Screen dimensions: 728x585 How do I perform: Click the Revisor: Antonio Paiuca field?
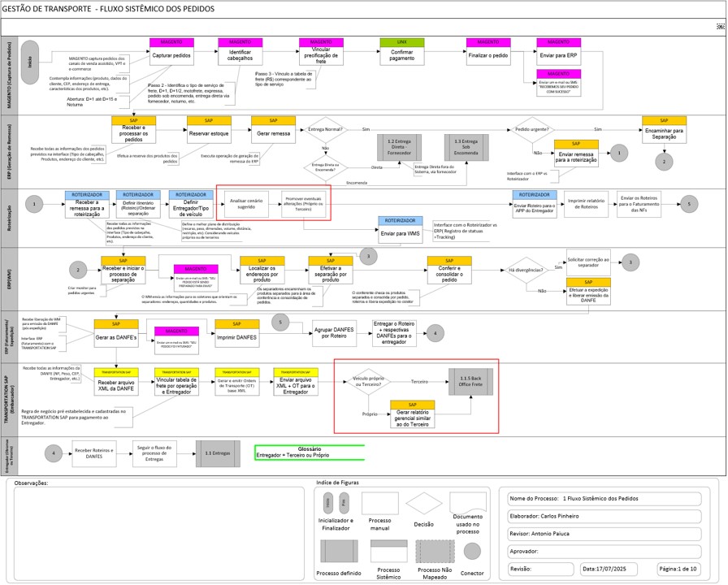click(604, 534)
